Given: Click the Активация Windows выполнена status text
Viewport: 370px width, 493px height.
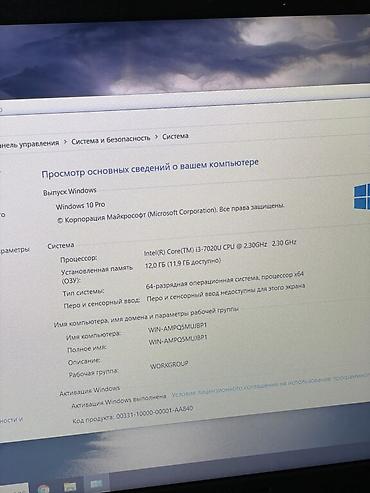Looking at the screenshot, I should [119, 401].
